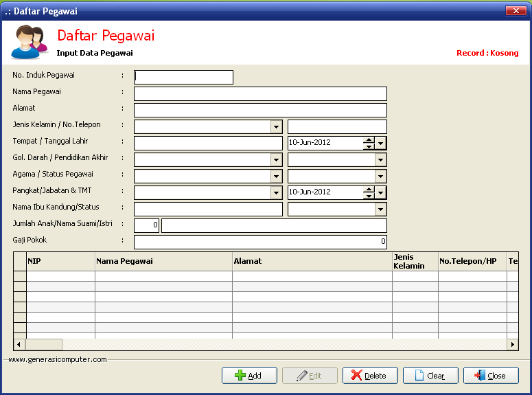This screenshot has height=395, width=532.
Task: Open the Jenis Kelamin dropdown
Action: coord(276,127)
